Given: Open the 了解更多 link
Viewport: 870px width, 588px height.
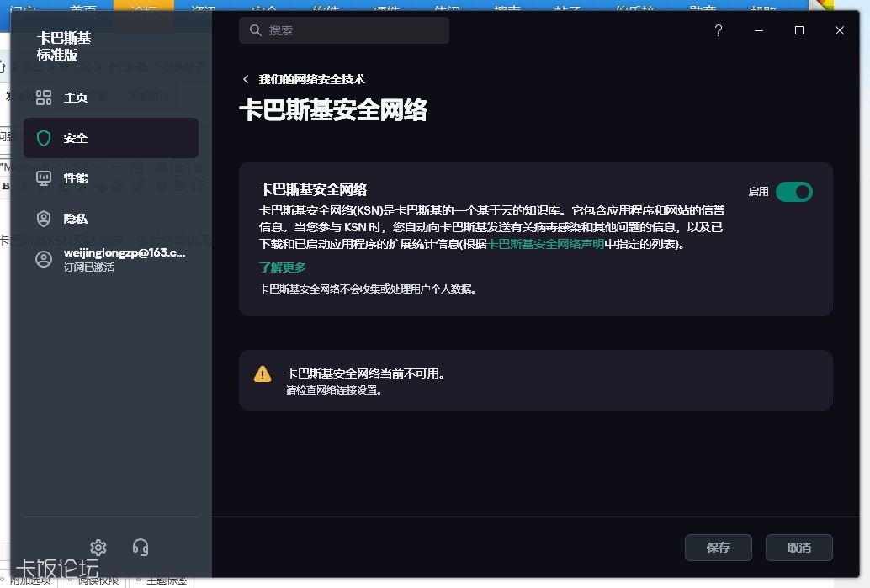Looking at the screenshot, I should [283, 268].
